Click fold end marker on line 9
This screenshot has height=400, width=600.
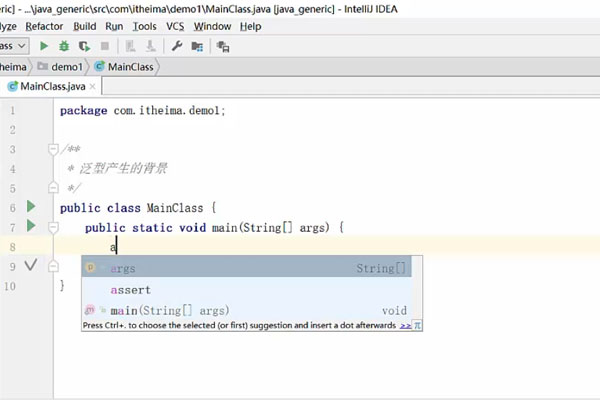pyautogui.click(x=53, y=266)
